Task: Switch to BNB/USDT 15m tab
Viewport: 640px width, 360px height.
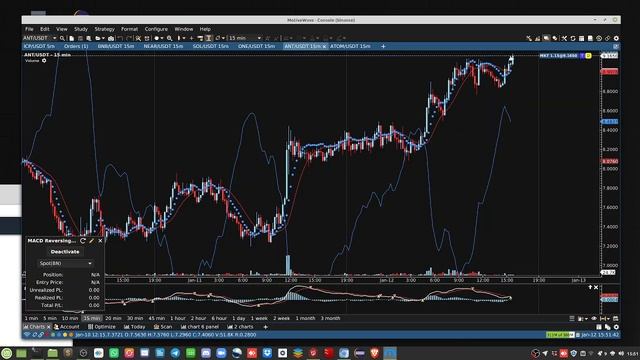Action: (116, 47)
